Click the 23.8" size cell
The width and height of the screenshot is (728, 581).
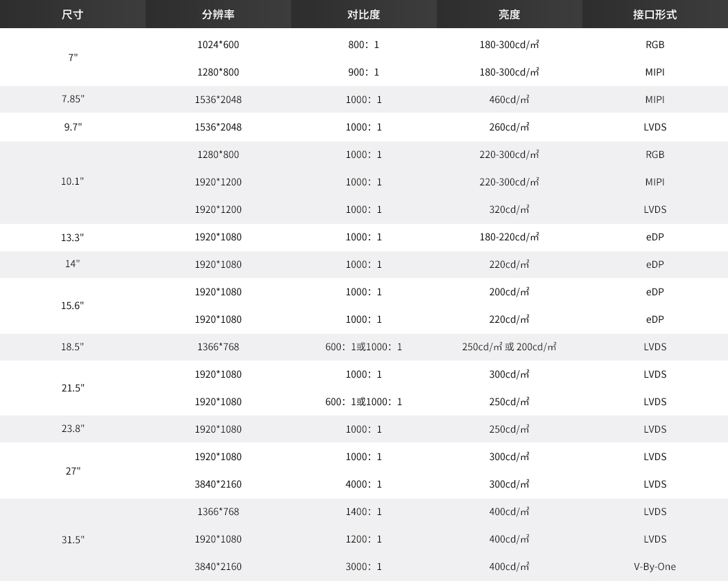[x=73, y=429]
